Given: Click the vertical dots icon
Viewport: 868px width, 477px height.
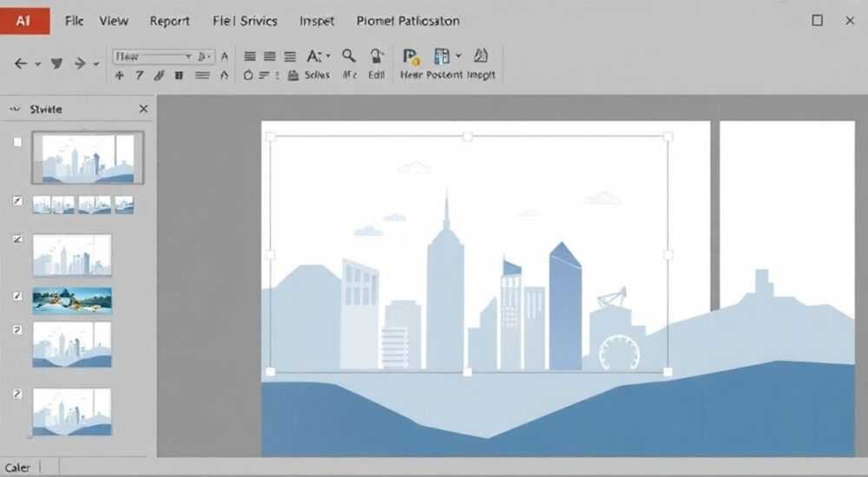Looking at the screenshot, I should coord(278,75).
